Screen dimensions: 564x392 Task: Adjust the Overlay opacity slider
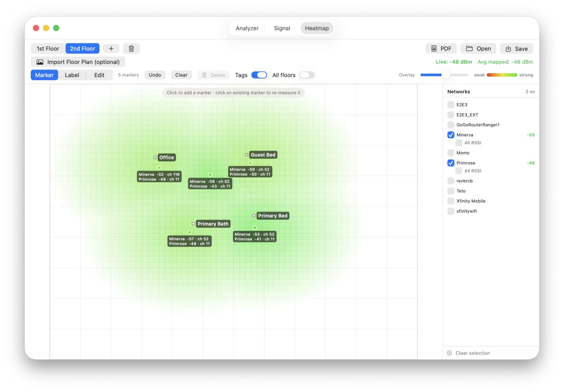click(444, 75)
